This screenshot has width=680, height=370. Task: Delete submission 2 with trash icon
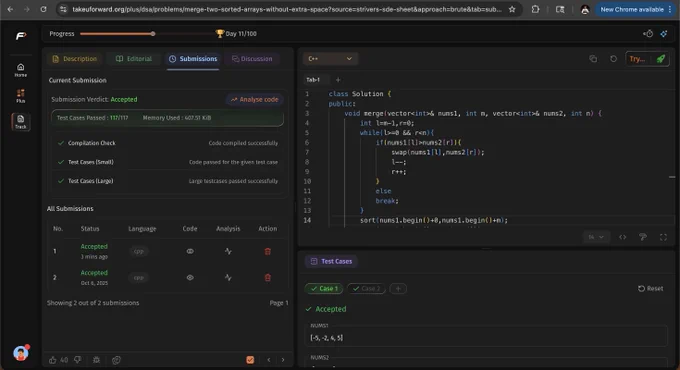pyautogui.click(x=268, y=278)
